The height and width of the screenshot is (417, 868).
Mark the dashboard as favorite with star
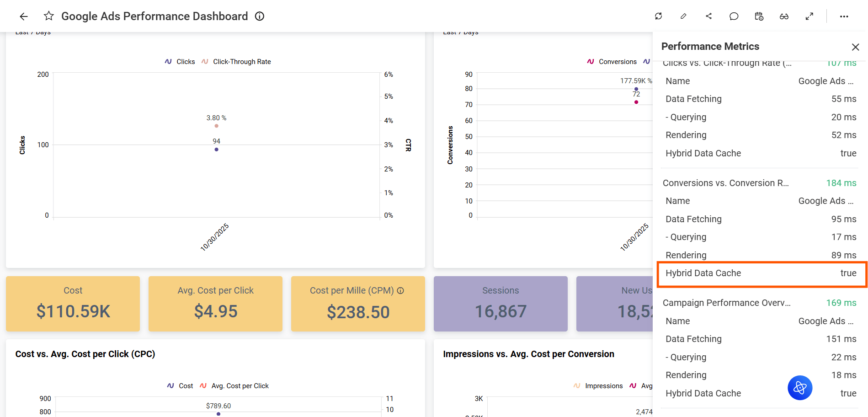tap(48, 16)
